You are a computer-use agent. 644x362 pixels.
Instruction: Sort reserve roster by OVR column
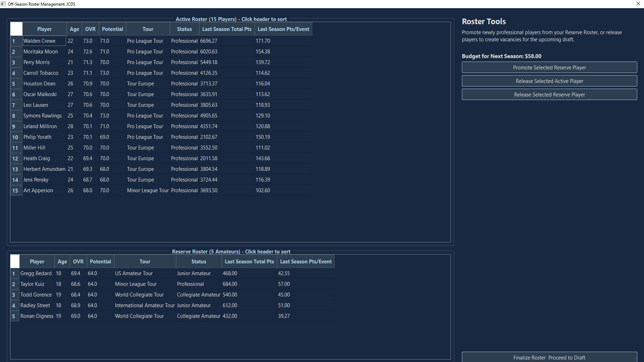[x=78, y=261]
